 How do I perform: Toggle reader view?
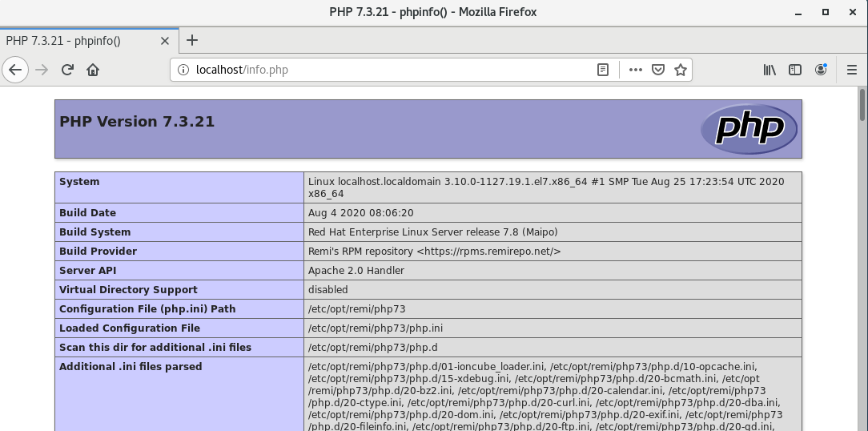point(603,70)
